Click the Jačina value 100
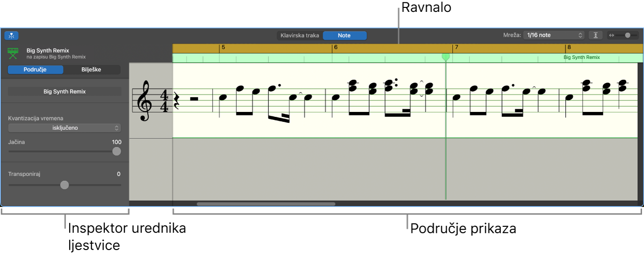The image size is (644, 257). point(117,142)
